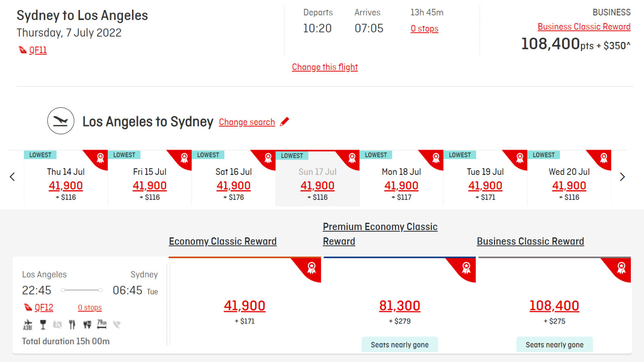
Task: Select the Thu 14 Jul date tab
Action: (x=66, y=178)
